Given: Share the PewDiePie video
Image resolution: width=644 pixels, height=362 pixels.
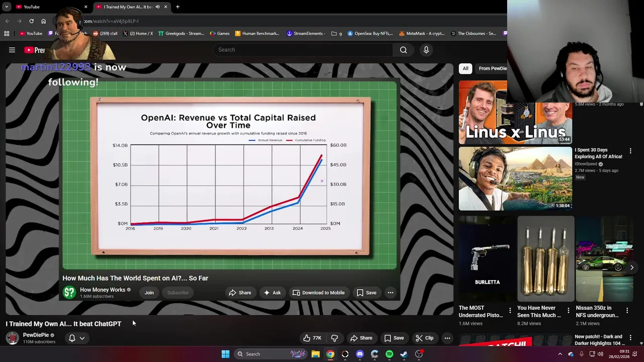Looking at the screenshot, I should (x=361, y=338).
